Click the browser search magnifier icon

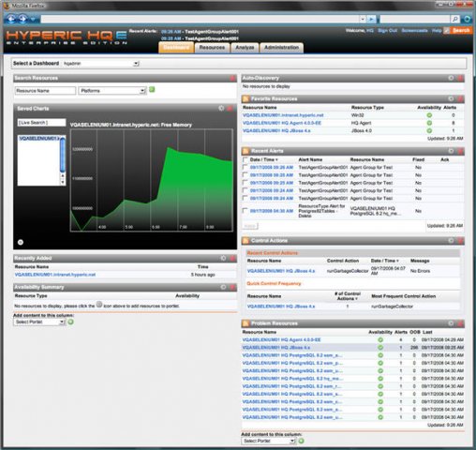coord(455,19)
